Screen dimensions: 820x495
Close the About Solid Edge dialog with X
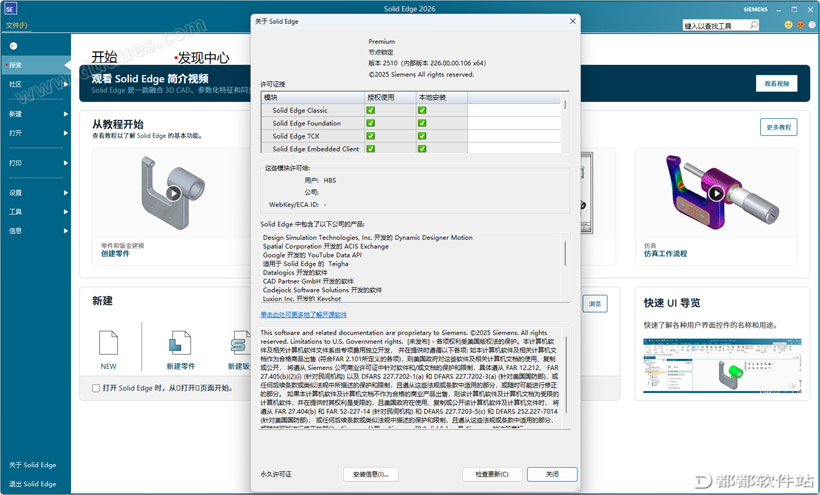[x=572, y=21]
